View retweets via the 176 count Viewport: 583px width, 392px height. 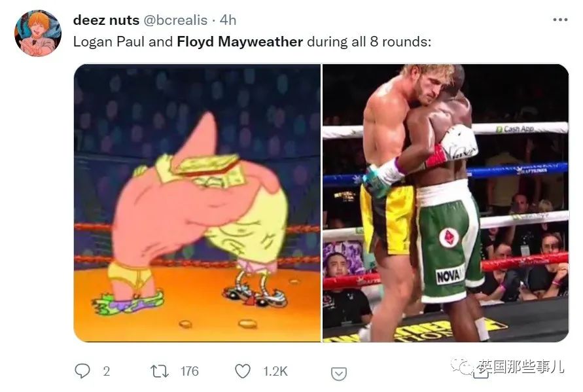click(190, 371)
